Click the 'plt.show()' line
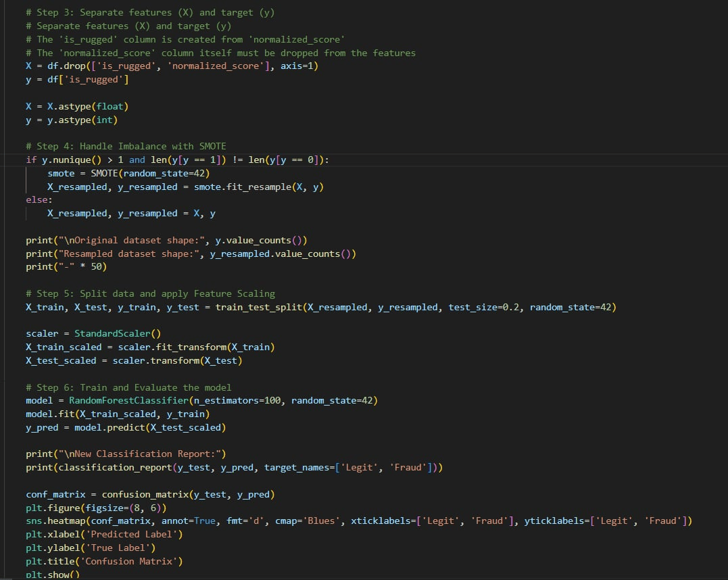The image size is (728, 580). pyautogui.click(x=53, y=575)
